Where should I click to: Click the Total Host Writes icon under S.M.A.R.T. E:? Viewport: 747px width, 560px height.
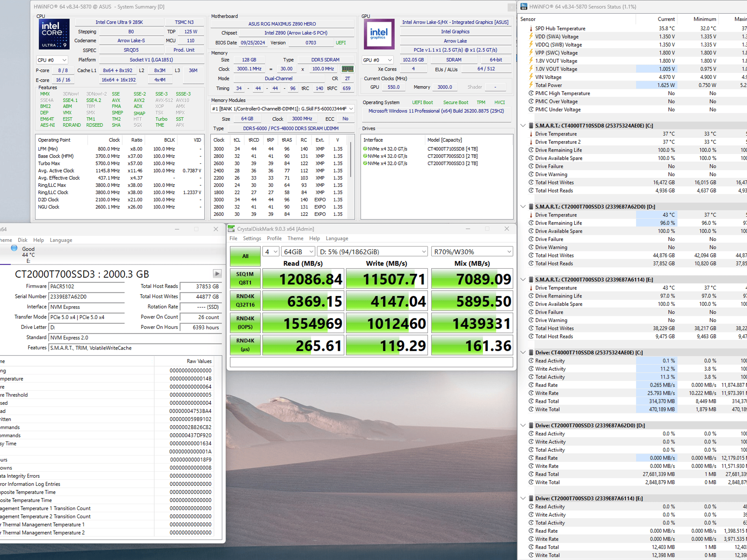(531, 328)
